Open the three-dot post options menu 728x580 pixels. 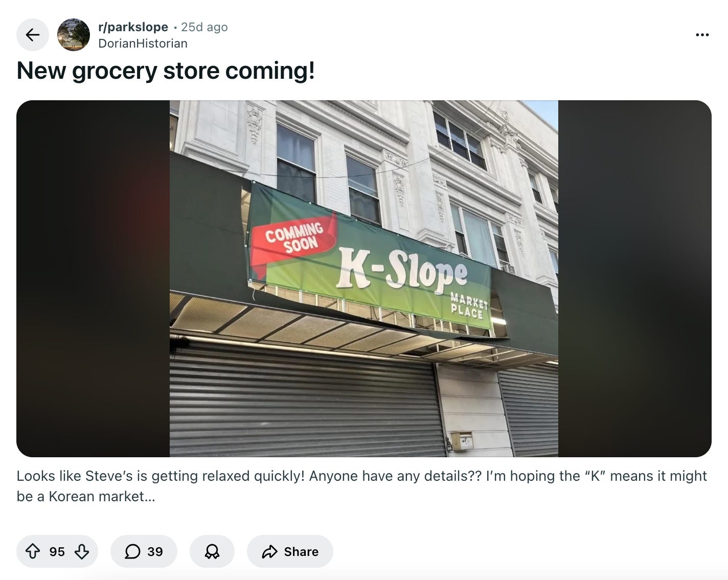click(702, 35)
